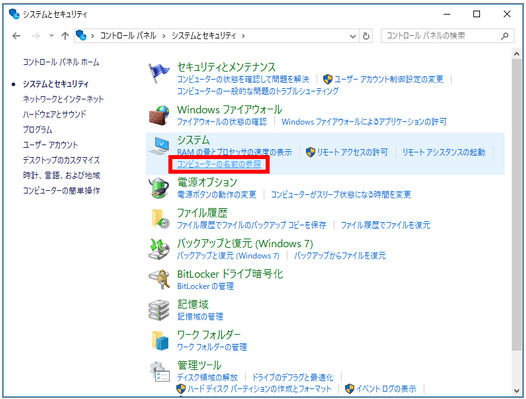
Task: Click ワーク フォルダーの管理
Action: click(212, 347)
